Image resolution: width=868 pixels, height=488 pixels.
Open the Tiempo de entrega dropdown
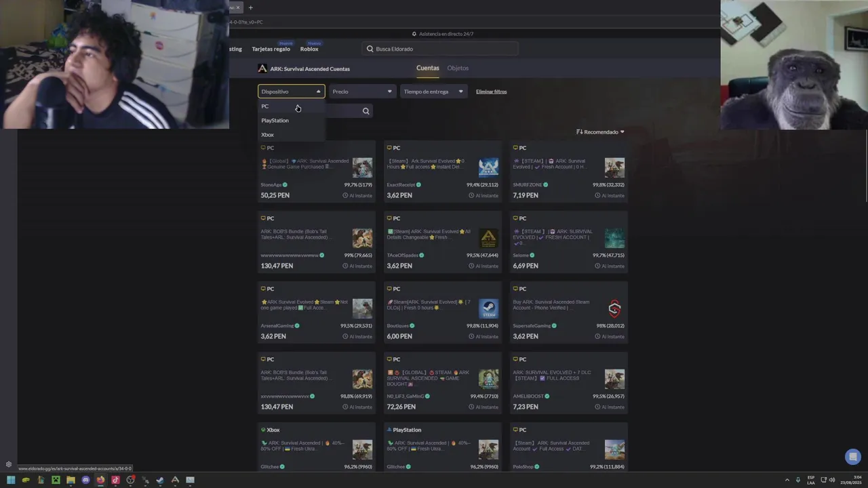433,91
